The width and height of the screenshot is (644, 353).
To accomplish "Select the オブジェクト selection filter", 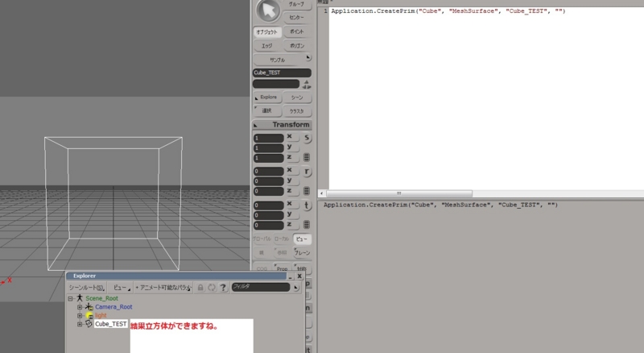I will [267, 32].
